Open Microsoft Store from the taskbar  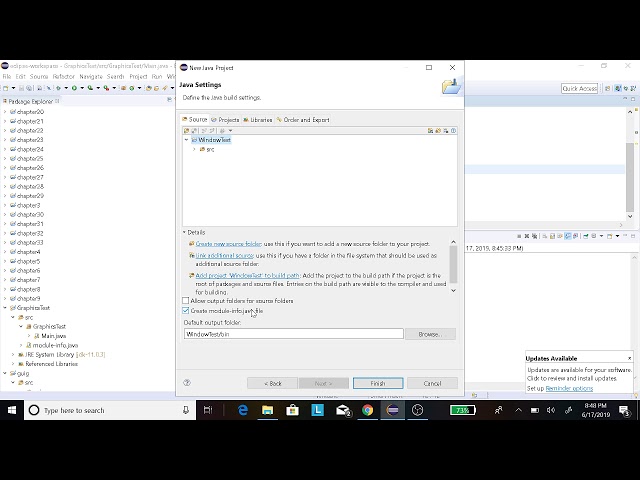tap(292, 410)
